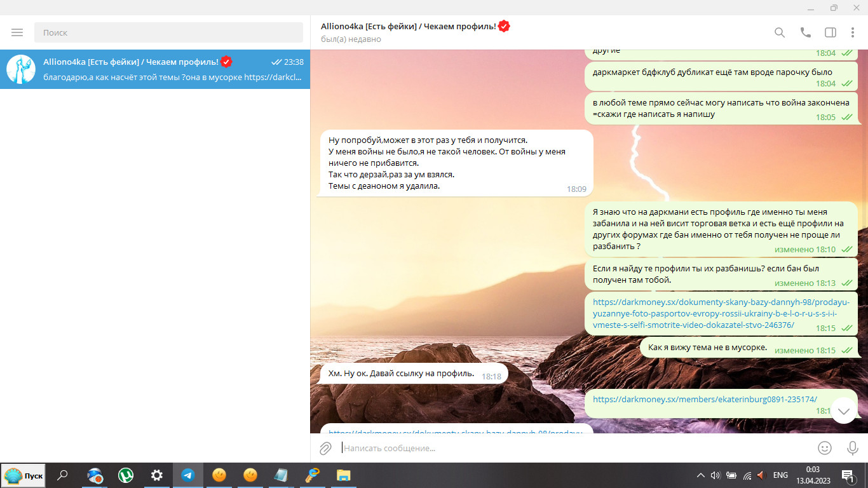Attach a file with the paperclip icon
The width and height of the screenshot is (868, 488).
pyautogui.click(x=325, y=448)
